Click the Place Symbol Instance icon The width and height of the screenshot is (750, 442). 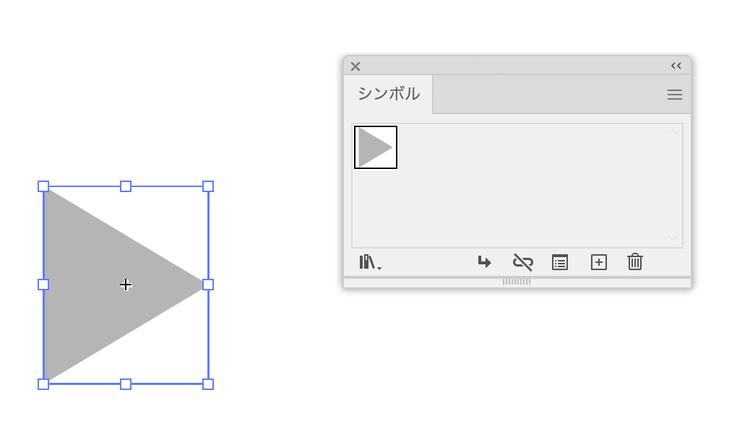484,262
